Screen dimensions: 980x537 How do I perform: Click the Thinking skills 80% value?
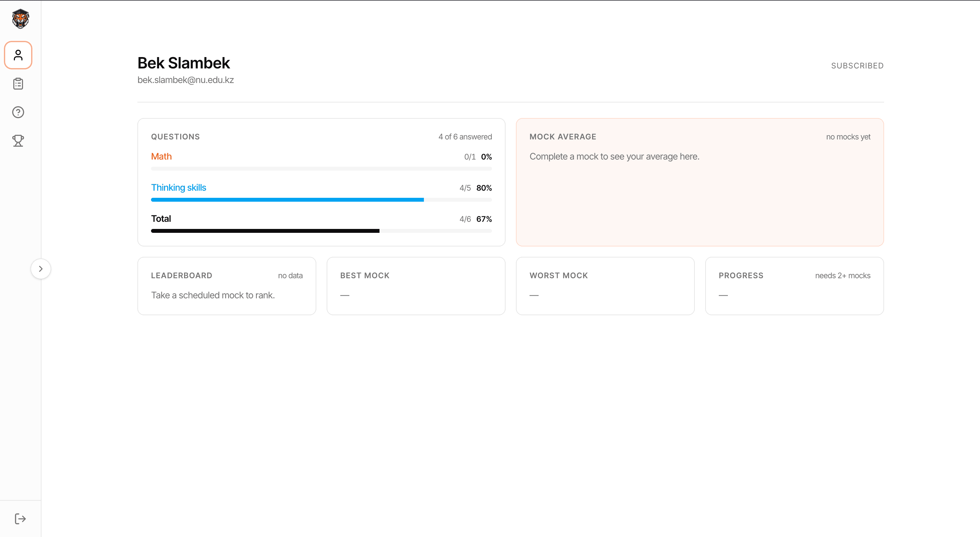[x=484, y=188]
